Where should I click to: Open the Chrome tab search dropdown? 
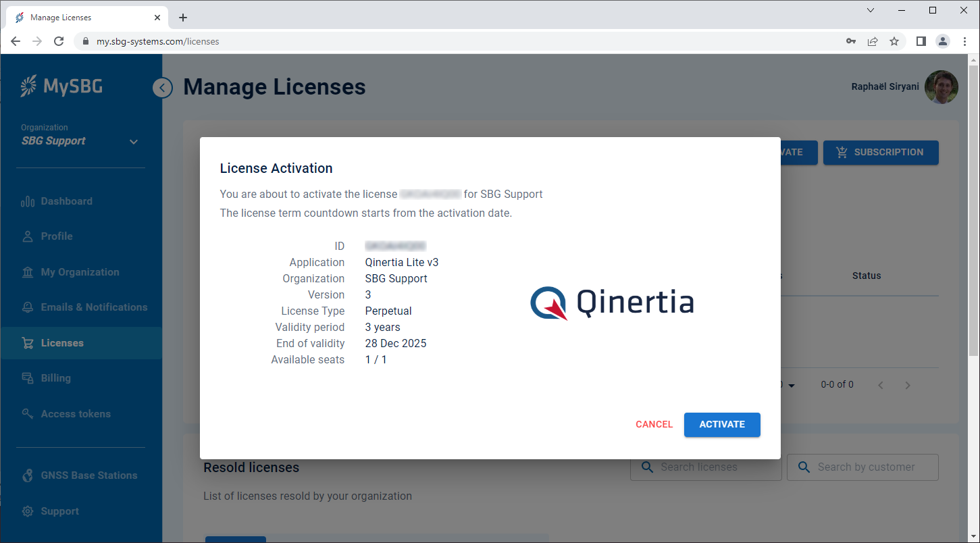871,10
